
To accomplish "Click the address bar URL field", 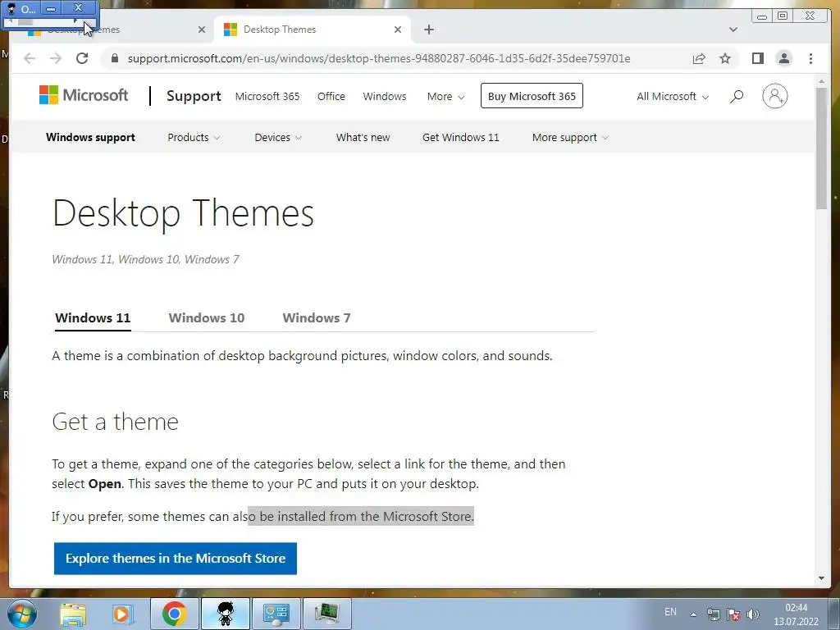I will [379, 58].
